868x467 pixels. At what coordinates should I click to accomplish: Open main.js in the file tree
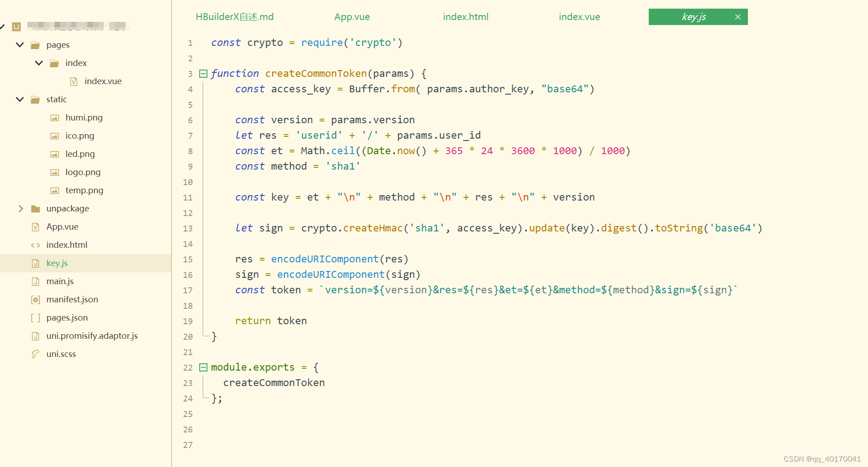coord(60,281)
